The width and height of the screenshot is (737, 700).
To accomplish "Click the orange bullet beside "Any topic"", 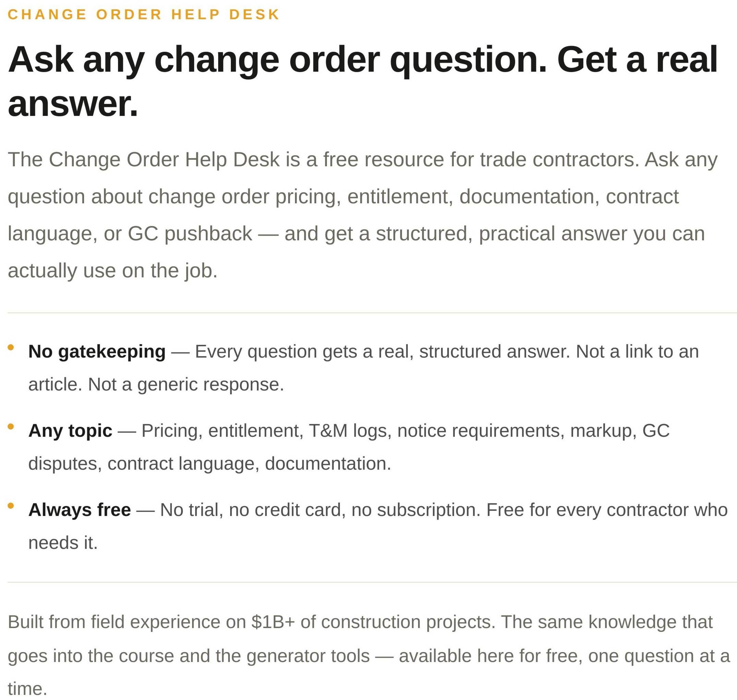I will coord(11,426).
